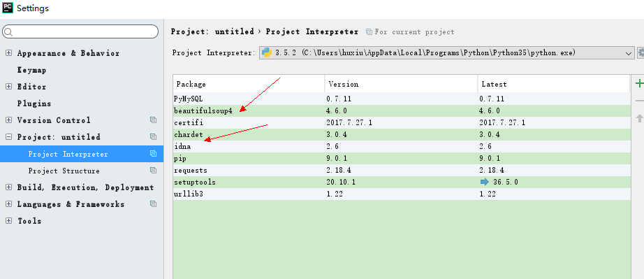Select the idna package row

pyautogui.click(x=402, y=146)
